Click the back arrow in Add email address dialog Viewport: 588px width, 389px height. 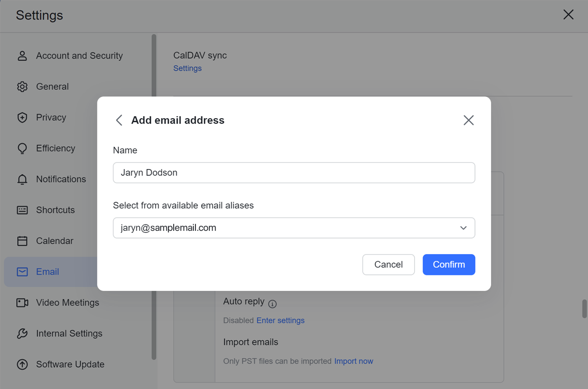tap(119, 120)
